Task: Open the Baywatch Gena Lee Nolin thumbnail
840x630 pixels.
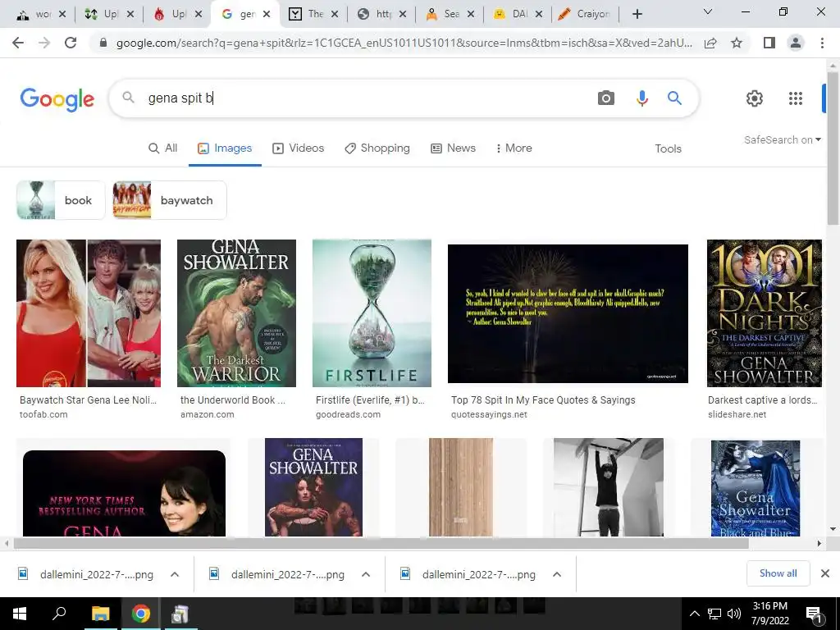Action: pos(89,313)
